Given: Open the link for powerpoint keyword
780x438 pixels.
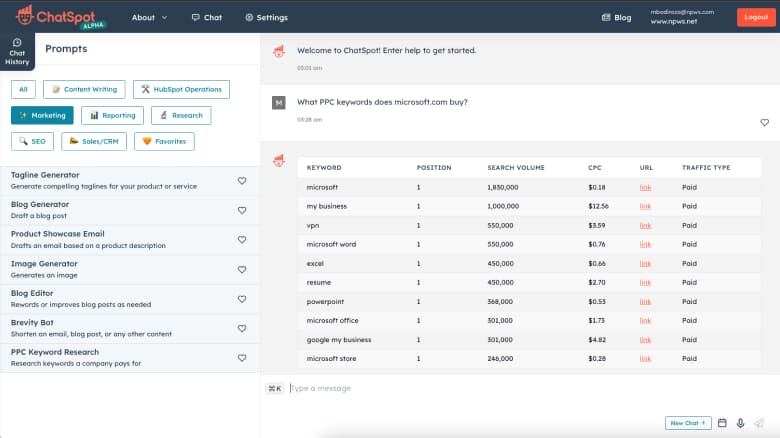Looking at the screenshot, I should point(645,302).
